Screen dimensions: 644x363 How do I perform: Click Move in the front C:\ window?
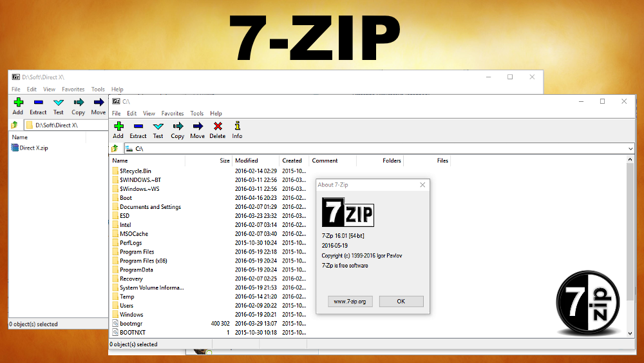pos(198,130)
